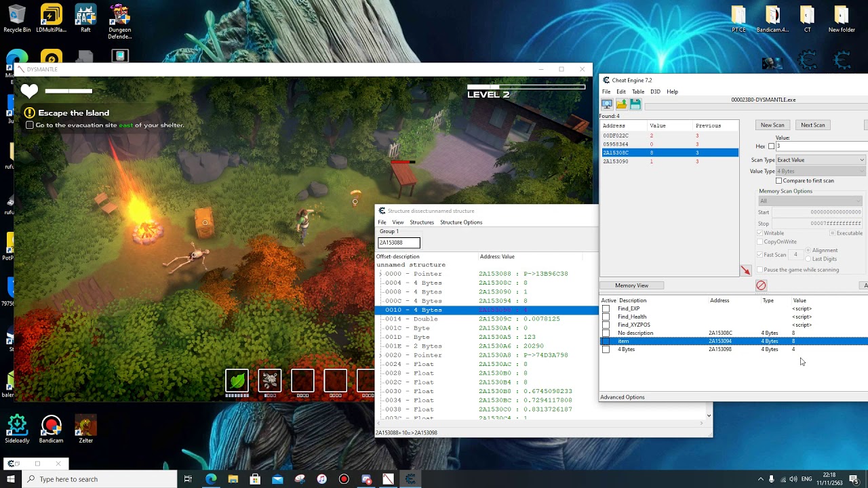The width and height of the screenshot is (868, 488).
Task: Click the New Scan button
Action: coord(772,125)
